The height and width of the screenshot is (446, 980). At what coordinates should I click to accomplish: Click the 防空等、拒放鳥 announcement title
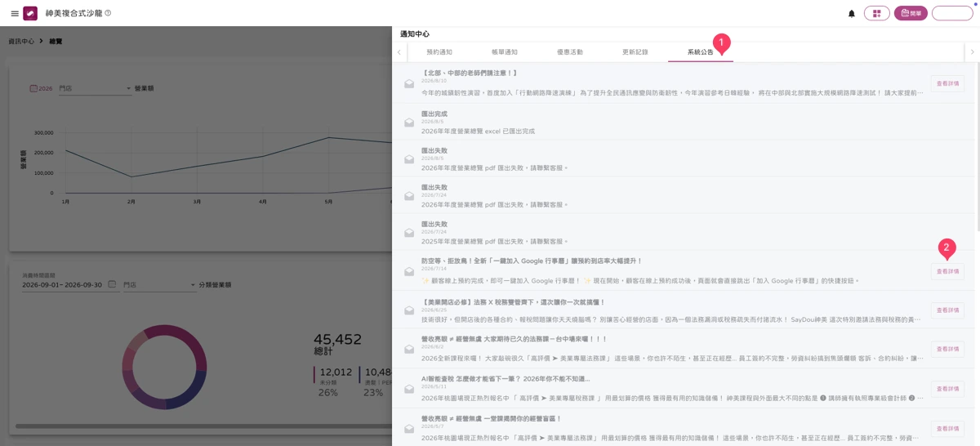pyautogui.click(x=532, y=261)
